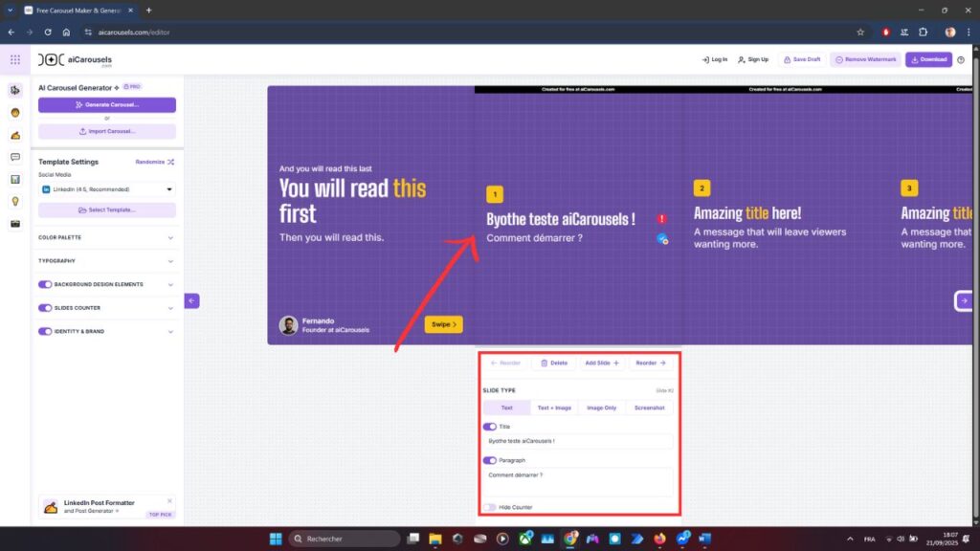Show hidden system tray icons
This screenshot has width=980, height=551.
850,539
